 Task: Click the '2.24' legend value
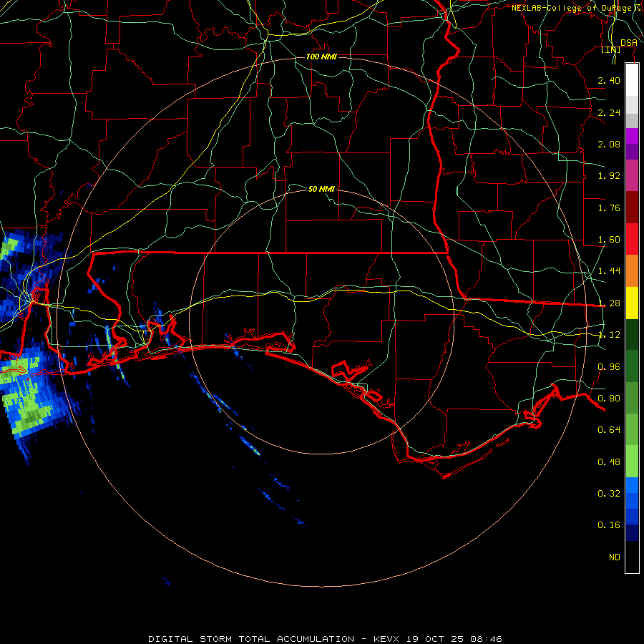[x=609, y=112]
